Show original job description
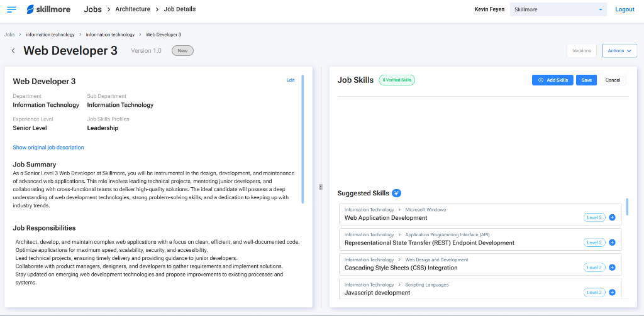The image size is (644, 316). [48, 148]
